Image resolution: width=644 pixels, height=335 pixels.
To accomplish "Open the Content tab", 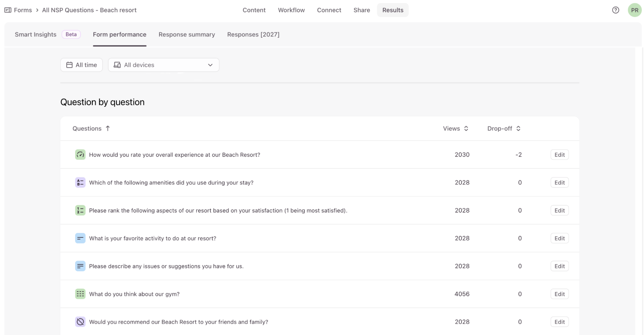I will [x=254, y=10].
